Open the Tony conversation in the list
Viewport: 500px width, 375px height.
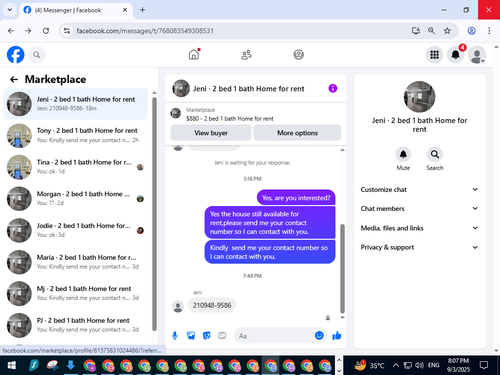[x=75, y=135]
